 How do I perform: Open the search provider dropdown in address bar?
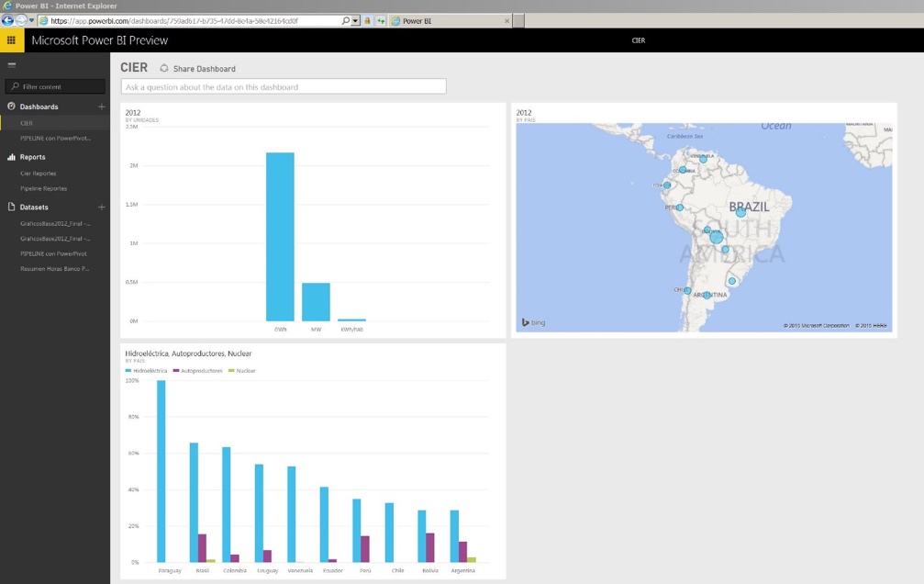pos(356,20)
